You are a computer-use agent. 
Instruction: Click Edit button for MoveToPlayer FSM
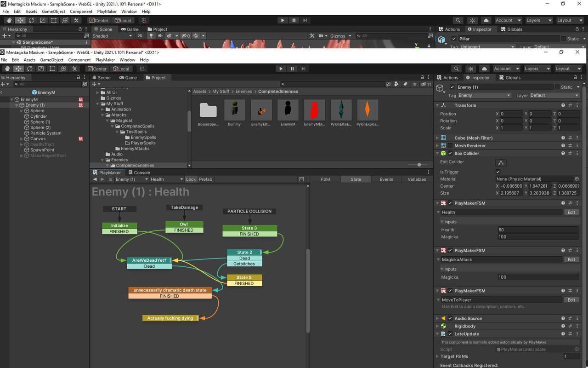coord(571,300)
